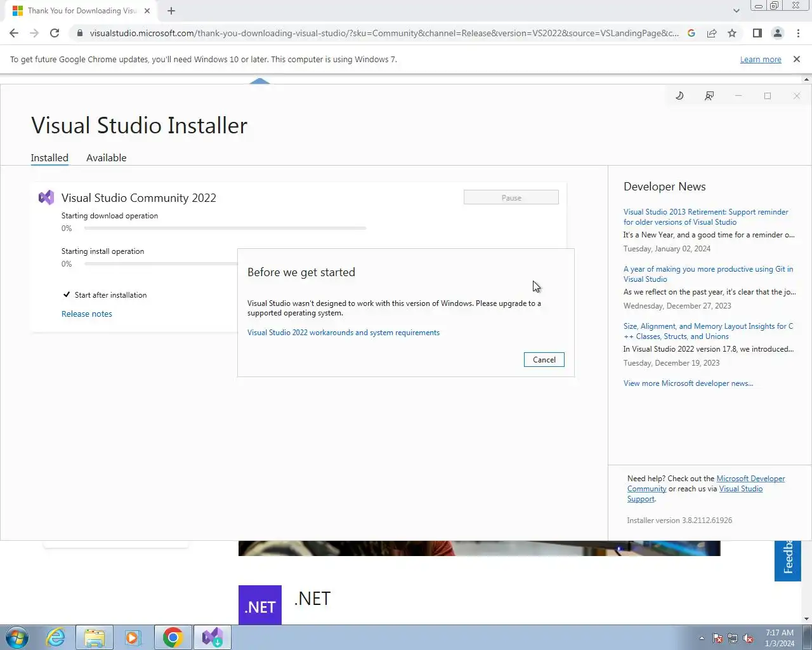Screen dimensions: 812x650
Task: Open Size, Alignment, and Memory Layout article
Action: (x=708, y=331)
